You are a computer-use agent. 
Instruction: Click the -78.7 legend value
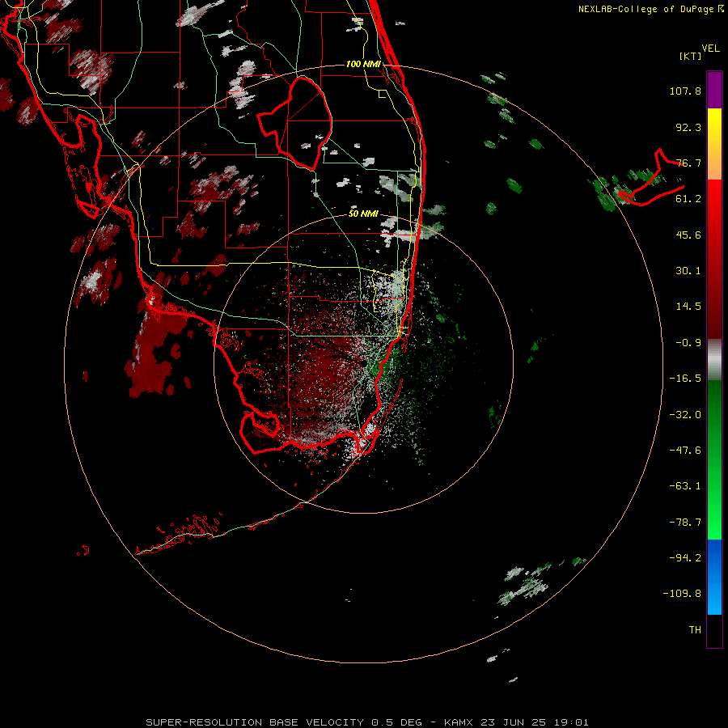tap(685, 523)
